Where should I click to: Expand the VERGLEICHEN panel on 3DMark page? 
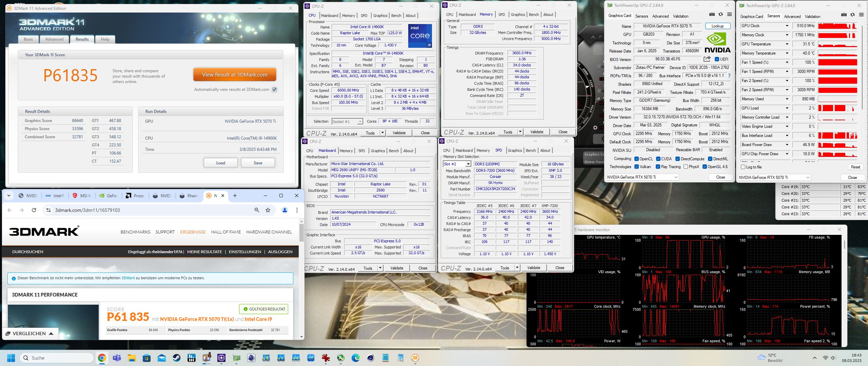pyautogui.click(x=30, y=333)
